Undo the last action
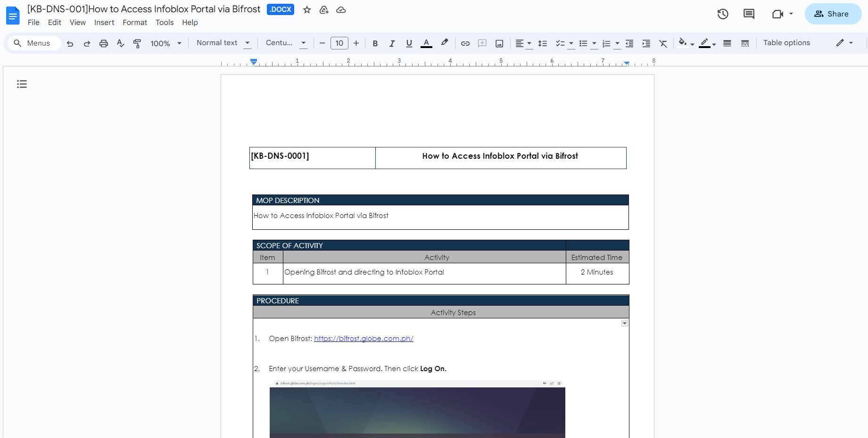The height and width of the screenshot is (438, 868). click(70, 43)
